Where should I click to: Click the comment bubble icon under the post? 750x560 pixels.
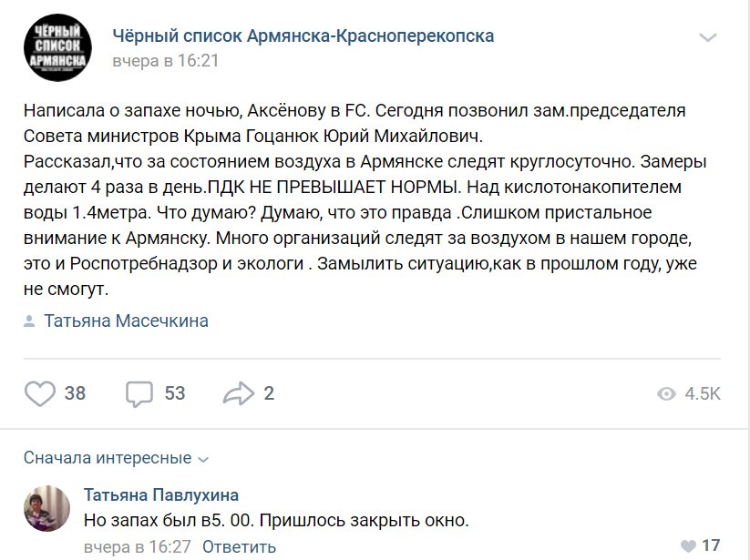139,393
